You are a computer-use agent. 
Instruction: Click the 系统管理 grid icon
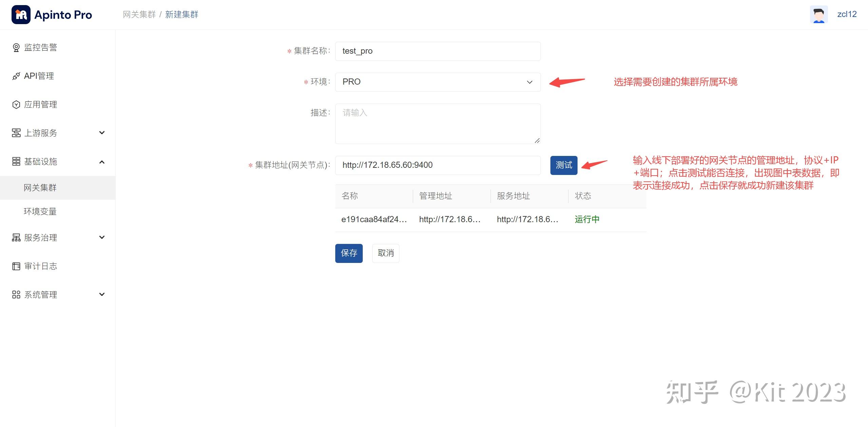click(16, 295)
